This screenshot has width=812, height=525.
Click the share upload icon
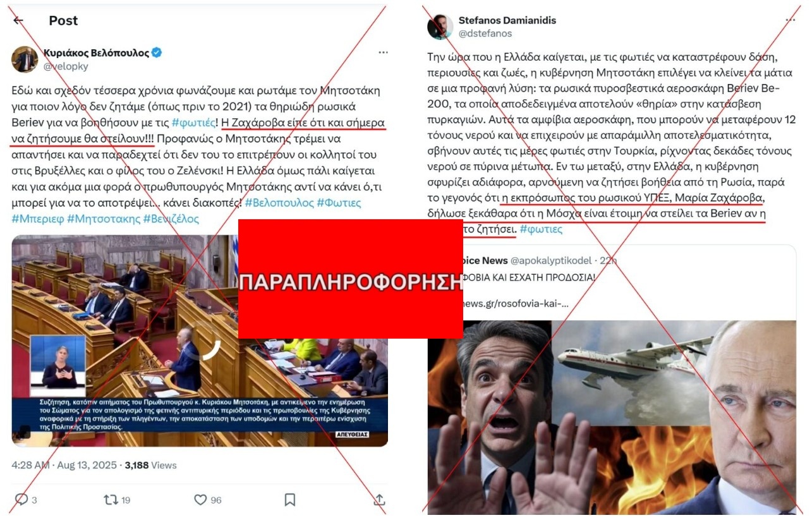pos(379,500)
